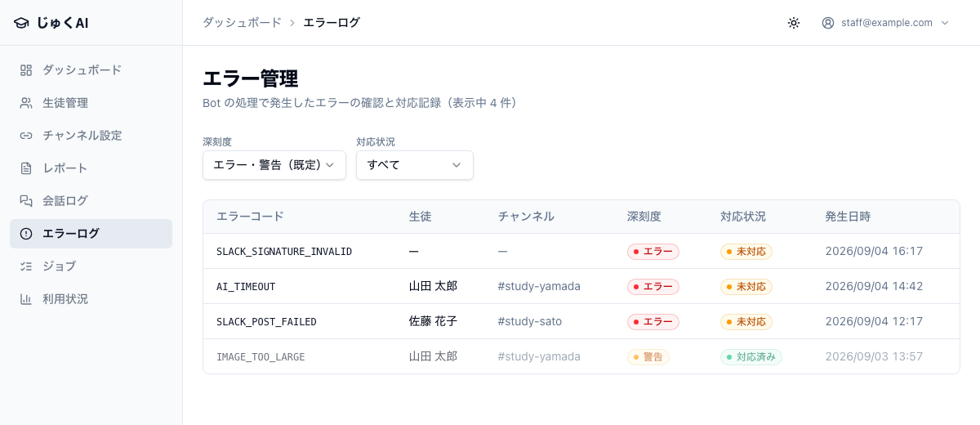Click the #study-sato channel cell
Screen dimensions: 980x425
tap(530, 322)
